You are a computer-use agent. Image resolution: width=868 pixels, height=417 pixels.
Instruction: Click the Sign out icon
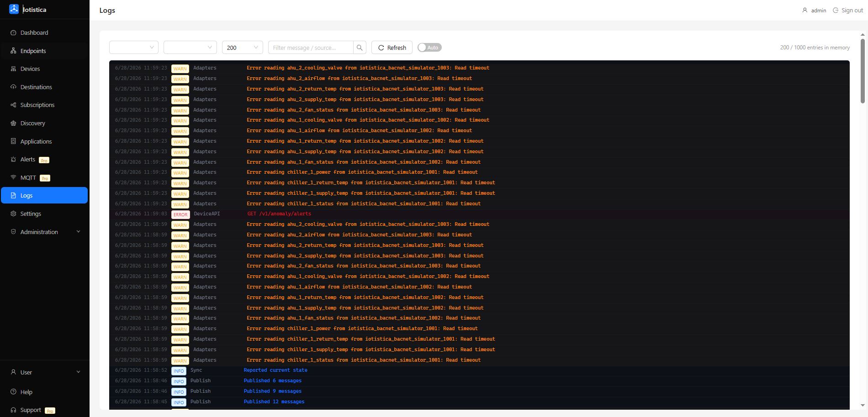tap(836, 10)
